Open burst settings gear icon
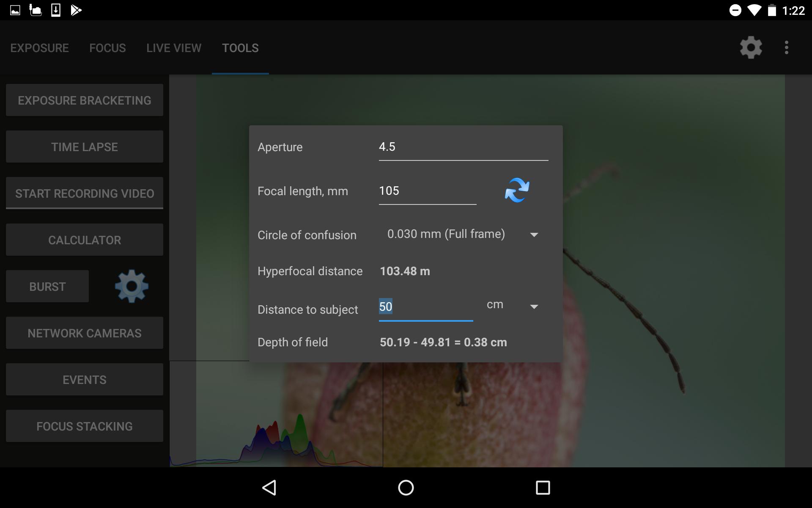This screenshot has height=508, width=812. (132, 286)
